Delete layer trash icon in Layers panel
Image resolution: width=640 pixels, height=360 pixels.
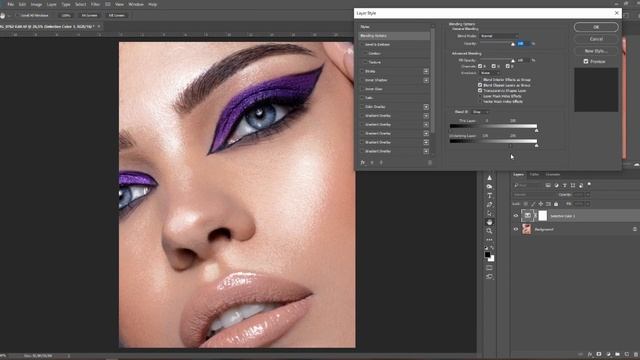[636, 354]
